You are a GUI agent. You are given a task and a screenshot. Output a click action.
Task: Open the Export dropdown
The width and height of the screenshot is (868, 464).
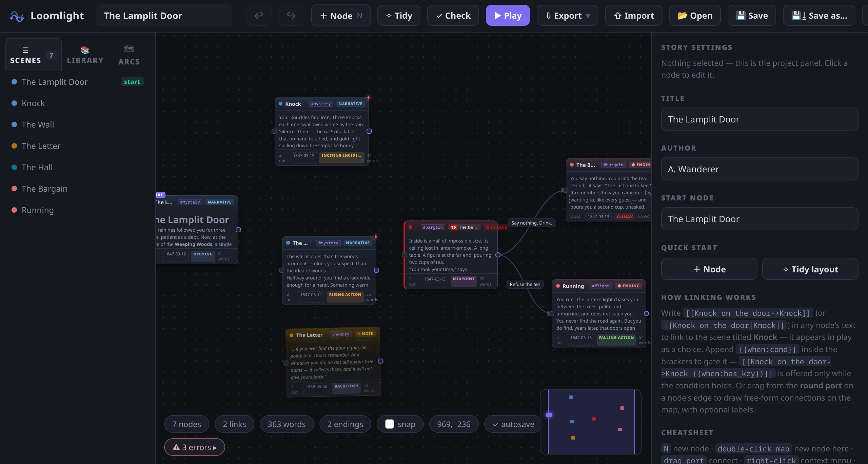(x=567, y=16)
